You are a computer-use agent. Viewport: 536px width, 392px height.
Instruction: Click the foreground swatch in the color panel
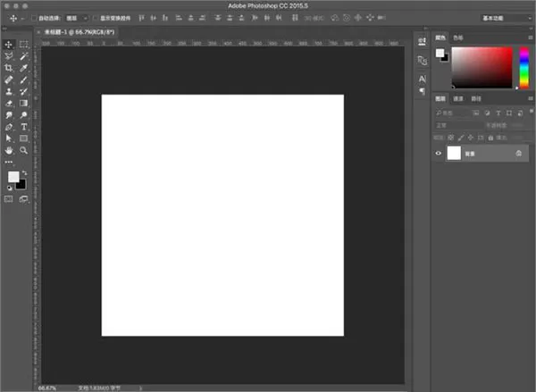[x=440, y=53]
